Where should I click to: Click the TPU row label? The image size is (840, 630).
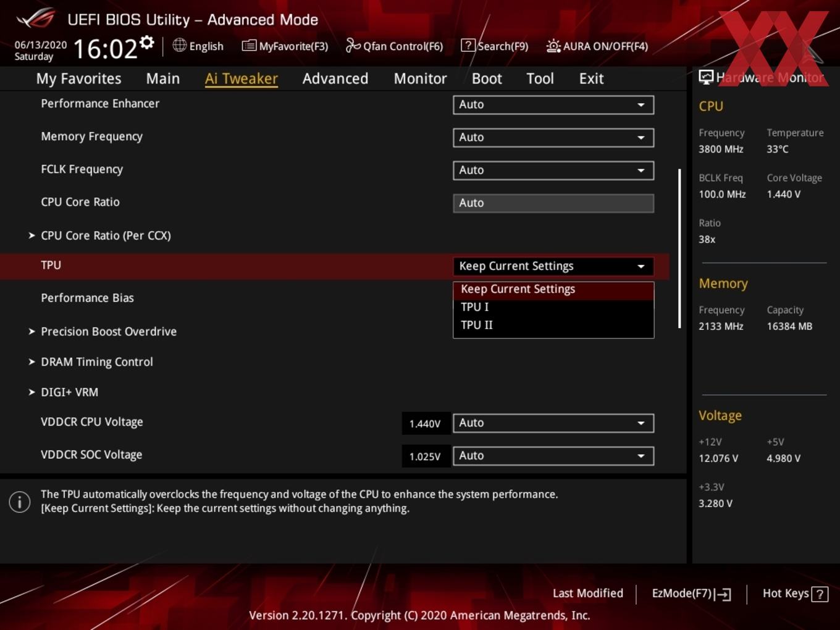pos(51,265)
